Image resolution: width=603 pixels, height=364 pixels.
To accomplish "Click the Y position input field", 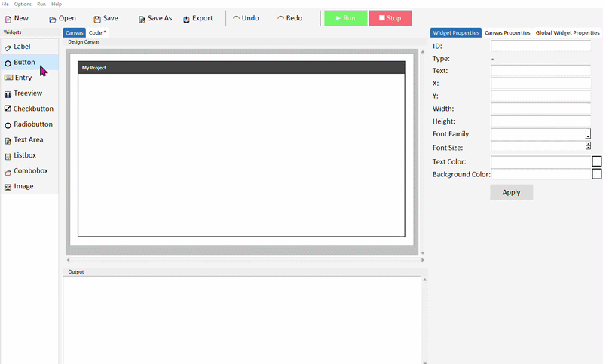I will 540,96.
